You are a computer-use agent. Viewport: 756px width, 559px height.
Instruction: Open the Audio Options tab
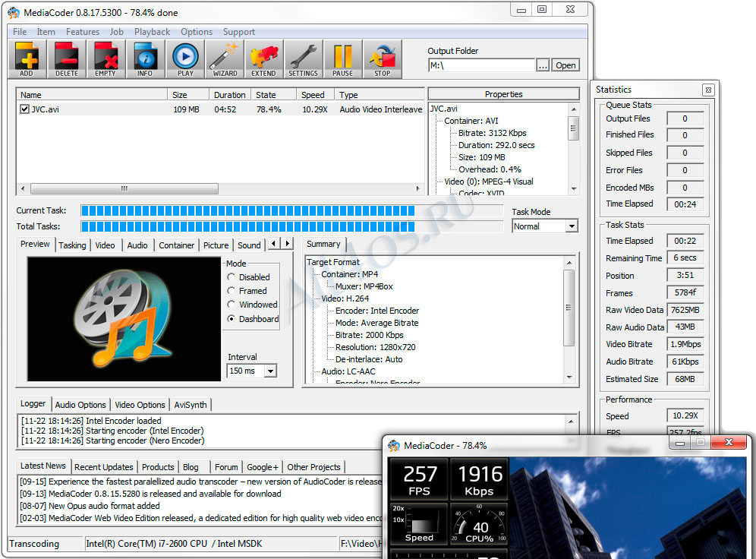click(80, 405)
